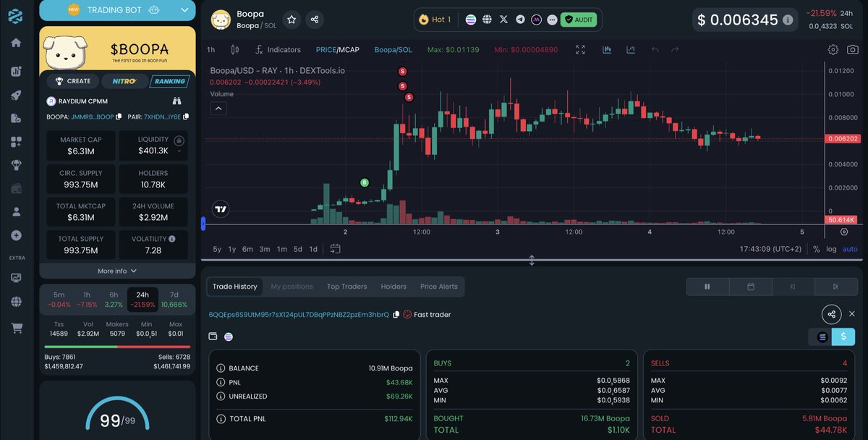Viewport: 868px width, 440px height.
Task: Click the 99/99 DEXTscore gauge
Action: [x=117, y=414]
